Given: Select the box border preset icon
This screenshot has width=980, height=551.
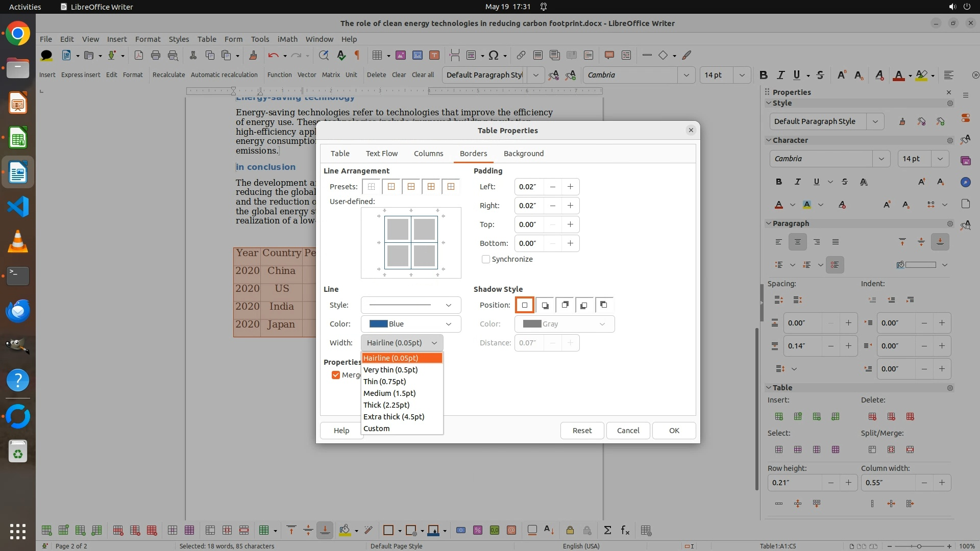Looking at the screenshot, I should (x=391, y=187).
